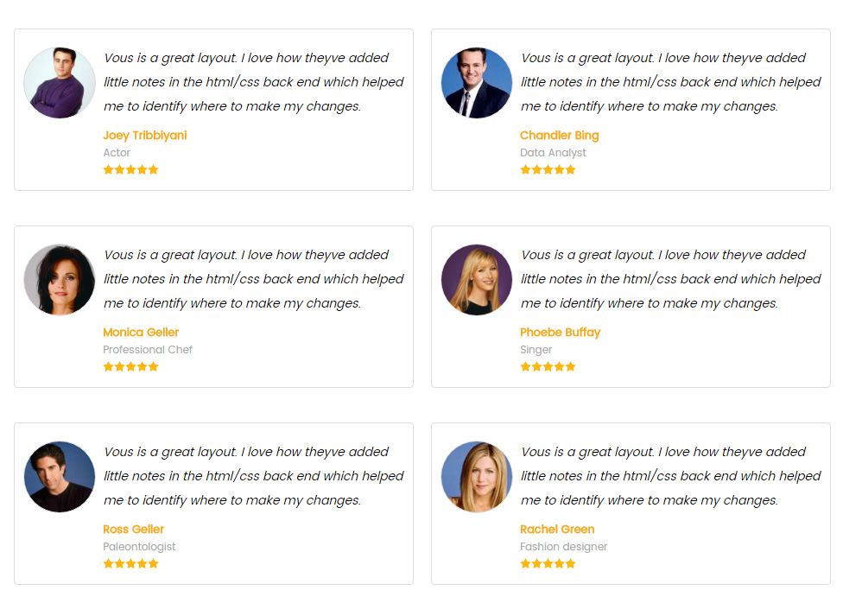The height and width of the screenshot is (616, 843).
Task: Click the third star under Chandler Bing
Action: [548, 169]
